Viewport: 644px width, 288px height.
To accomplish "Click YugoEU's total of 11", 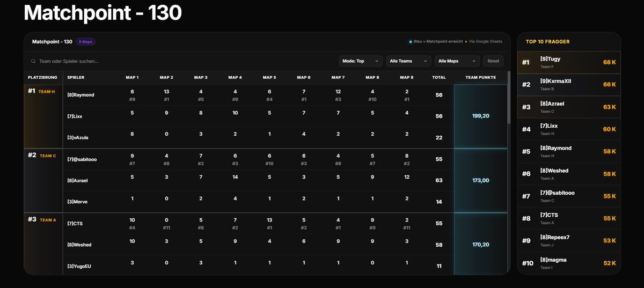I will click(x=439, y=266).
